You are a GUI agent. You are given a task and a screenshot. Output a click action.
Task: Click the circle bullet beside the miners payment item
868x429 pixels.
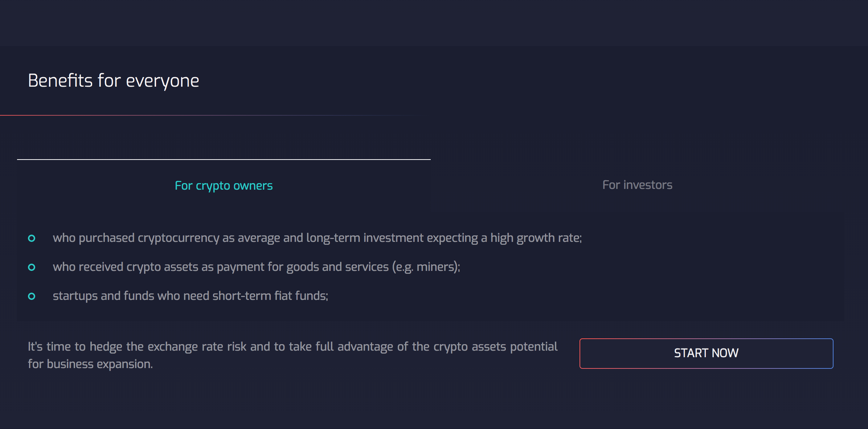click(32, 267)
